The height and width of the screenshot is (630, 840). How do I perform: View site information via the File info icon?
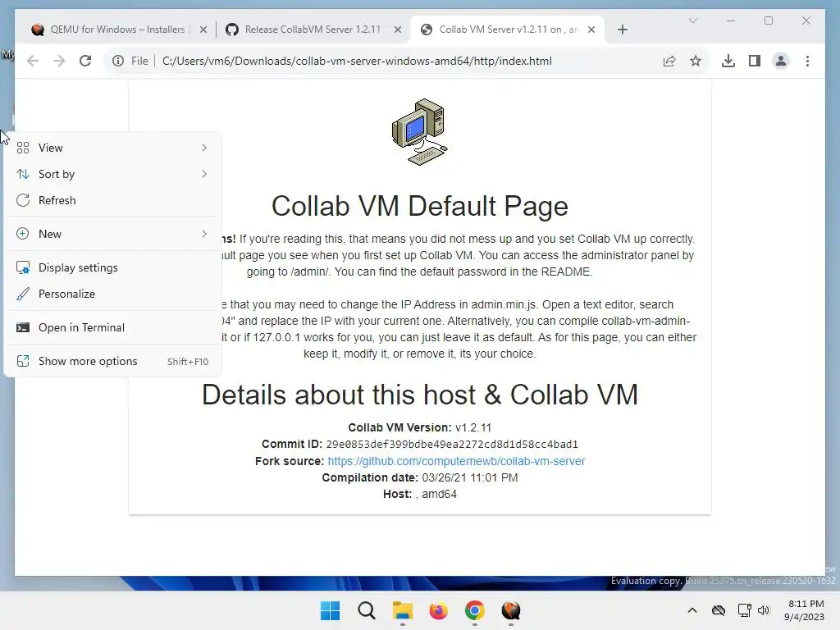click(118, 61)
